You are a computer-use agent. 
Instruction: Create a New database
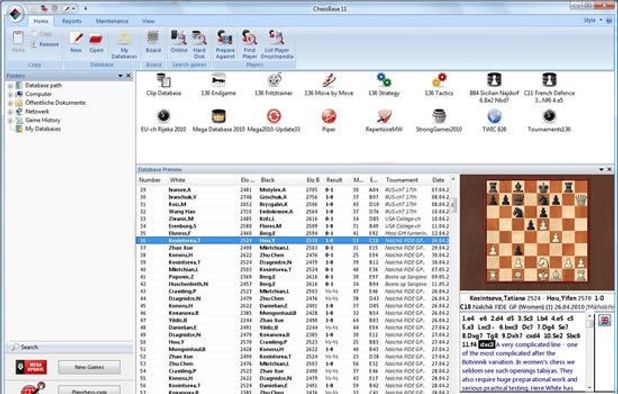[76, 42]
